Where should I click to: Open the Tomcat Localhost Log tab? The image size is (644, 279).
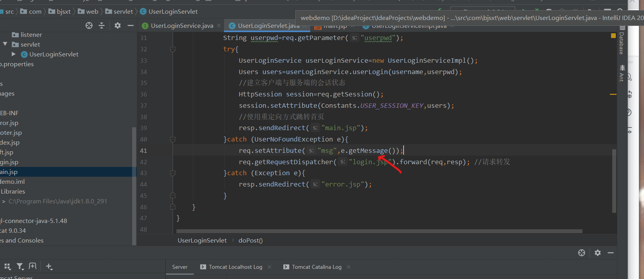(231, 267)
